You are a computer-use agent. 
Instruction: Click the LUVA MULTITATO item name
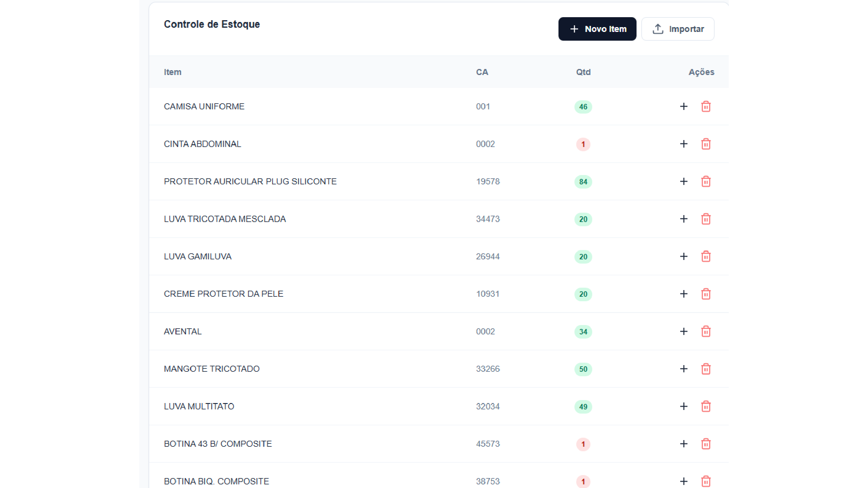click(x=199, y=406)
